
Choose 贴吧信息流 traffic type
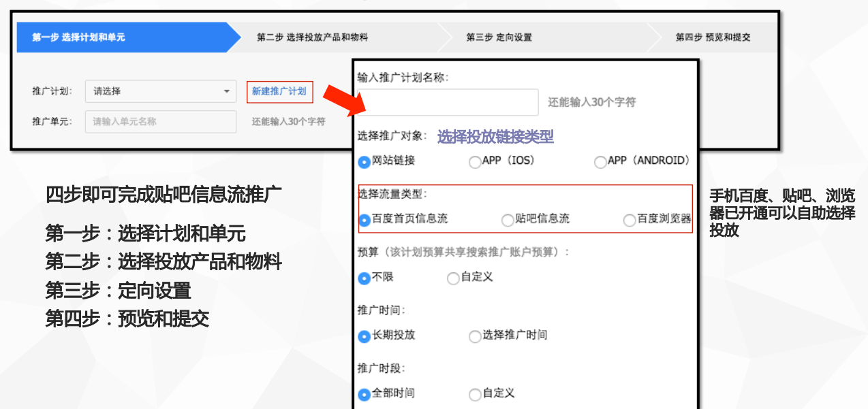click(508, 220)
